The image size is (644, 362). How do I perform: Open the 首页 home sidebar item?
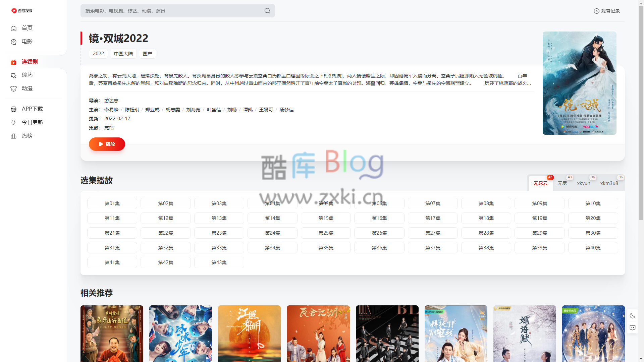(27, 28)
